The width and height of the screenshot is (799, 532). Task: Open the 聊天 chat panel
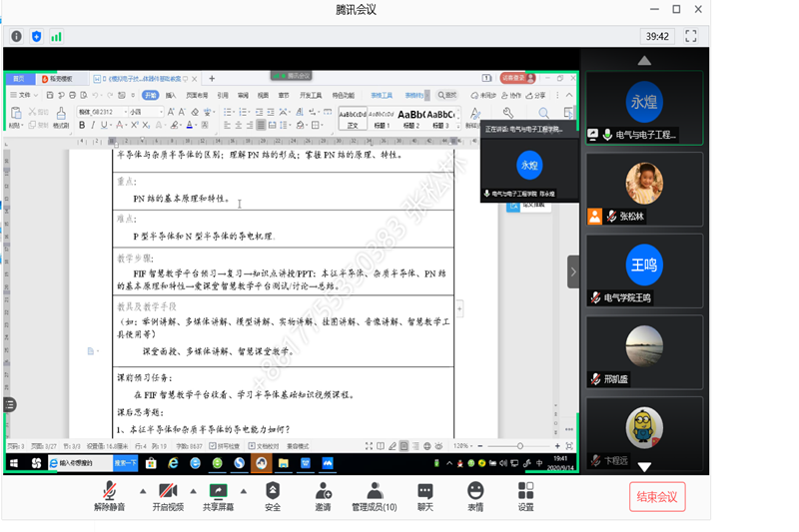coord(425,496)
